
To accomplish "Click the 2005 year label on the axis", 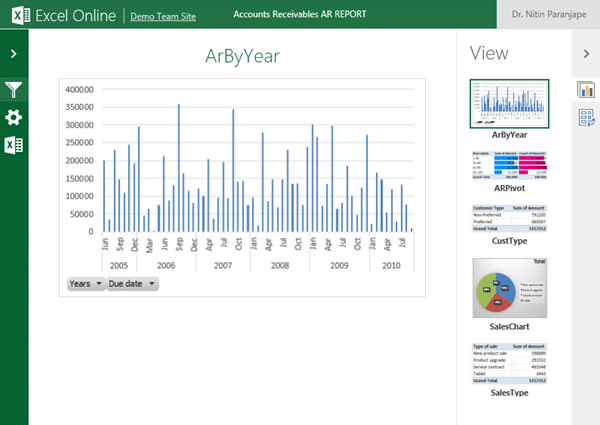I will [x=119, y=265].
